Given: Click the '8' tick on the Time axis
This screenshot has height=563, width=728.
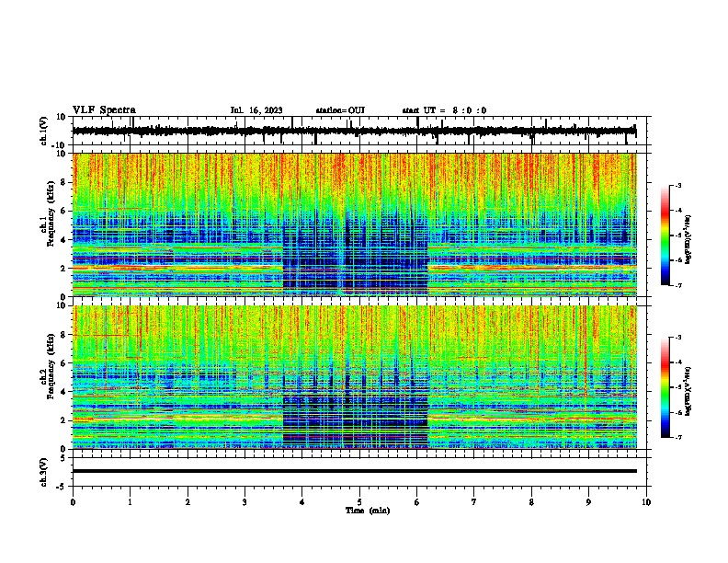Looking at the screenshot, I should (531, 502).
